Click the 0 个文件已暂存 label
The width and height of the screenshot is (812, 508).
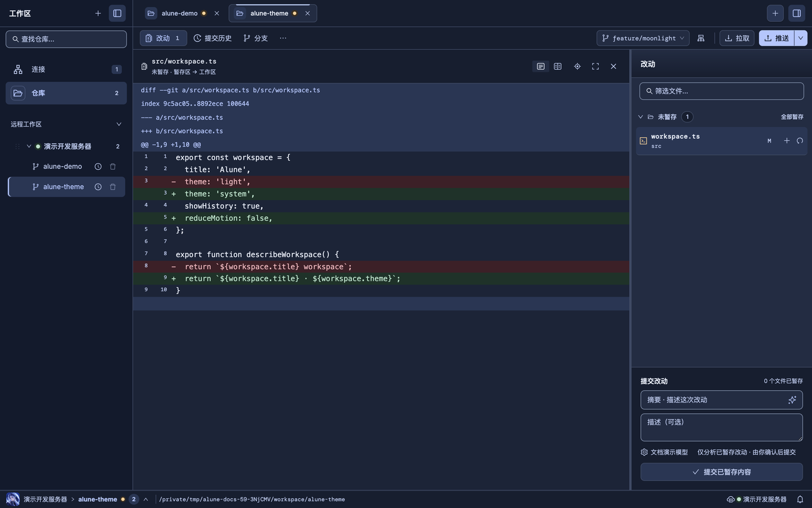[783, 381]
